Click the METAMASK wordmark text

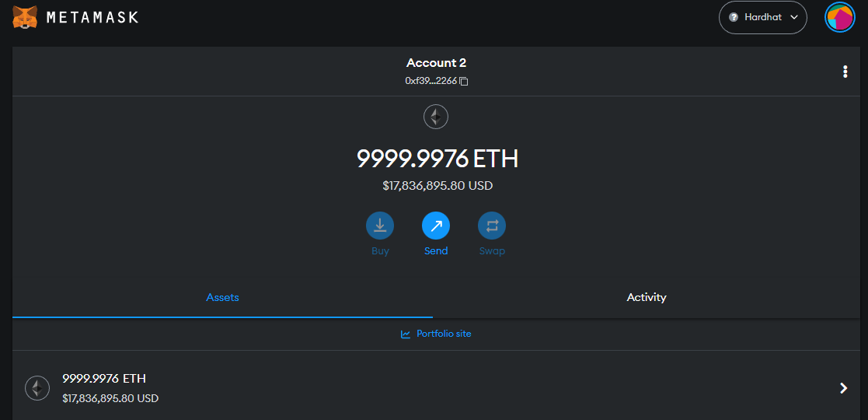92,17
